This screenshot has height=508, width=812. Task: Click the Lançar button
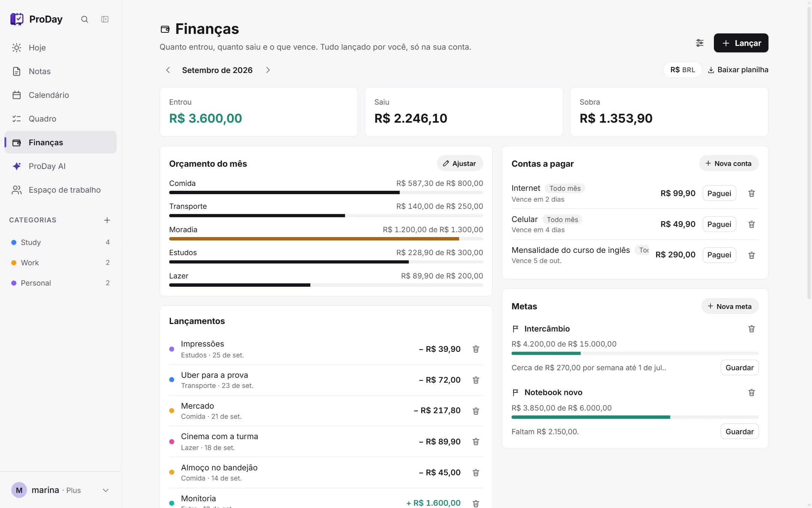point(741,43)
